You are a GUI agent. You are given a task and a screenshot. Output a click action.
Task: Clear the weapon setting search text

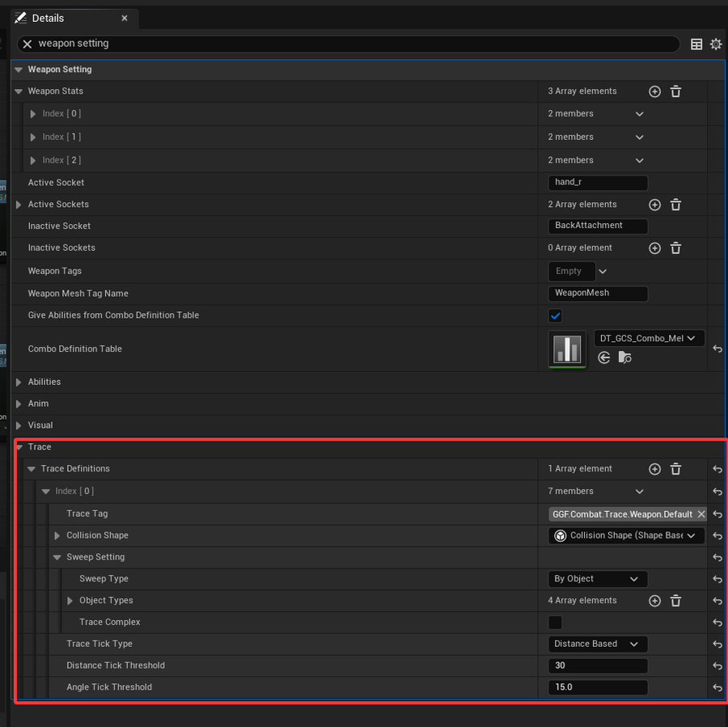pos(28,44)
